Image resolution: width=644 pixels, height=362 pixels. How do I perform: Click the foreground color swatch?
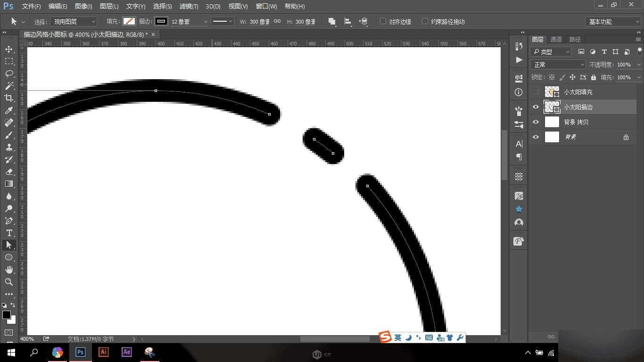[x=7, y=315]
